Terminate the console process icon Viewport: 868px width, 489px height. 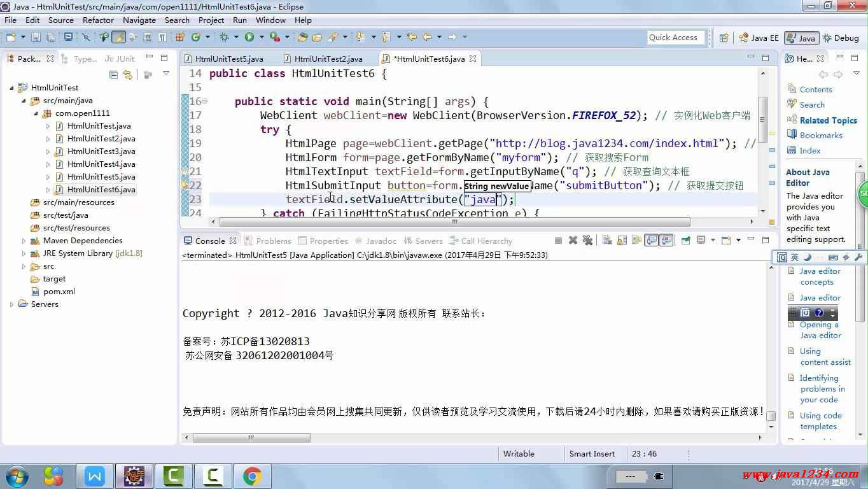pos(558,241)
